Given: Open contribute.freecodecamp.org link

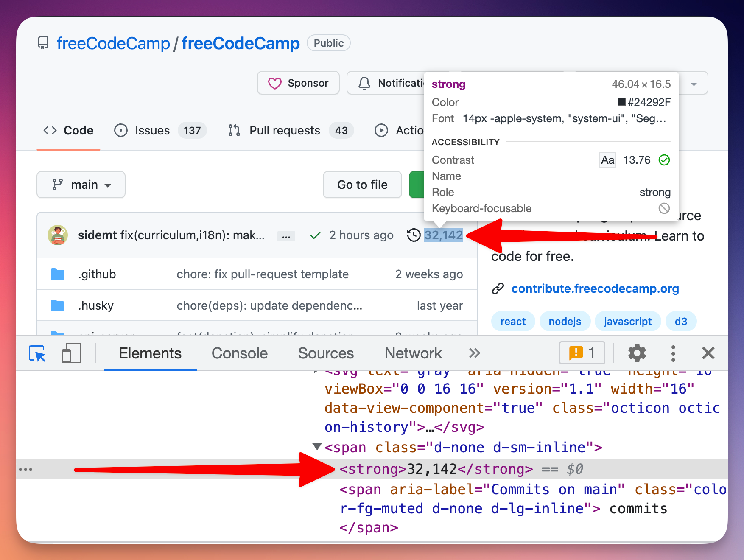Looking at the screenshot, I should coord(595,288).
